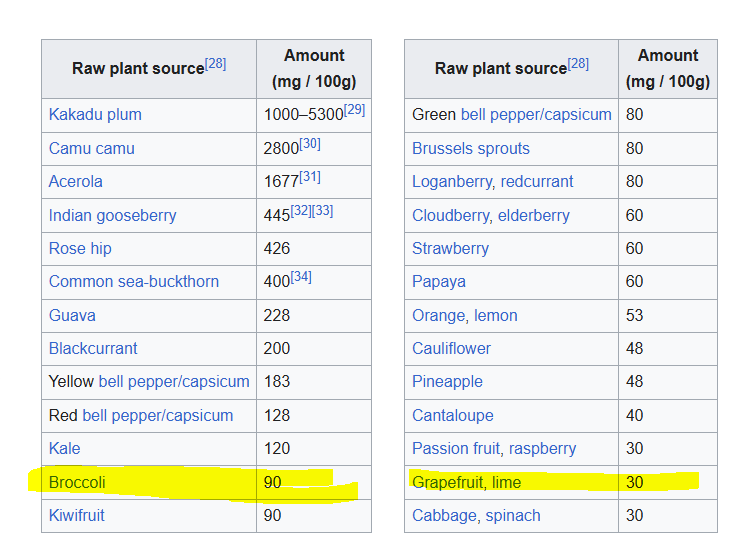Click the 120 value for Kale
753x560 pixels.
coord(277,449)
